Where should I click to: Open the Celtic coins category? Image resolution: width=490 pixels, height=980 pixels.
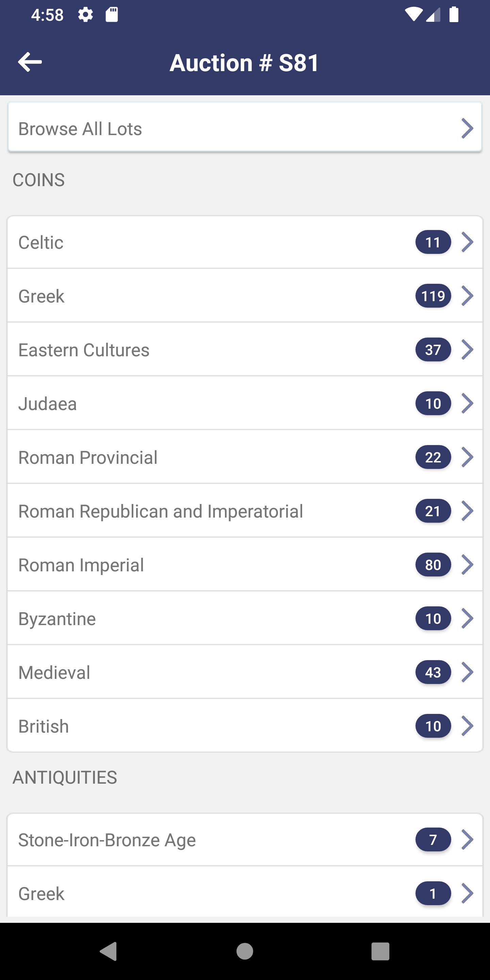[x=245, y=242]
